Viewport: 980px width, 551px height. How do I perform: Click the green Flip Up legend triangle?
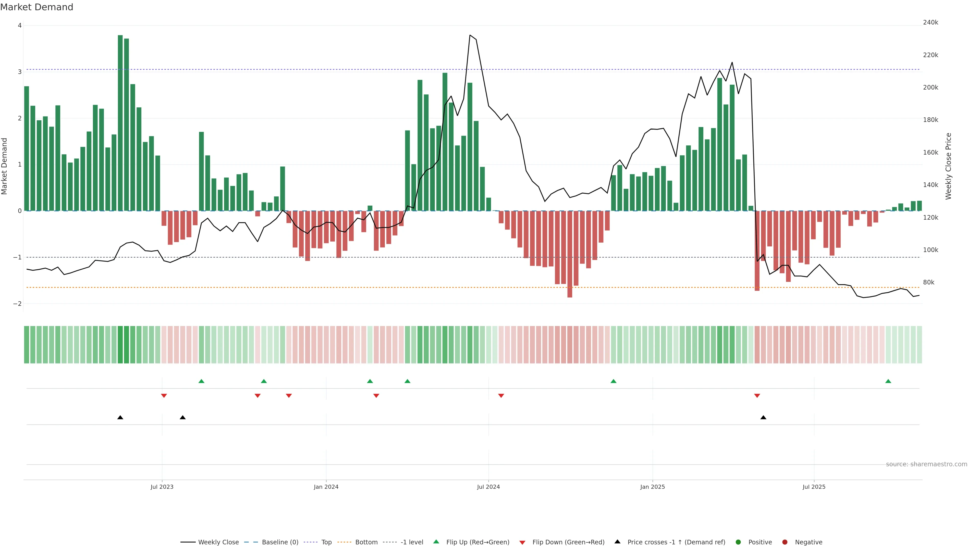tap(436, 542)
